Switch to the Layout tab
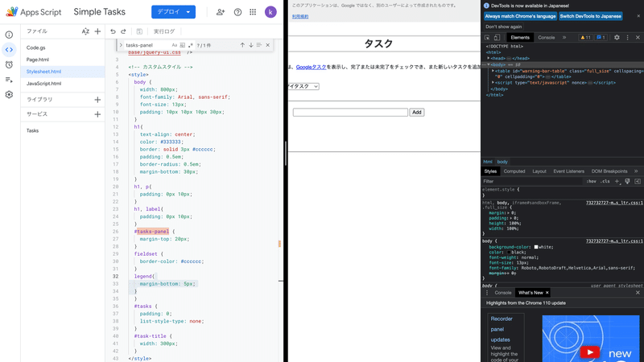 [539, 171]
